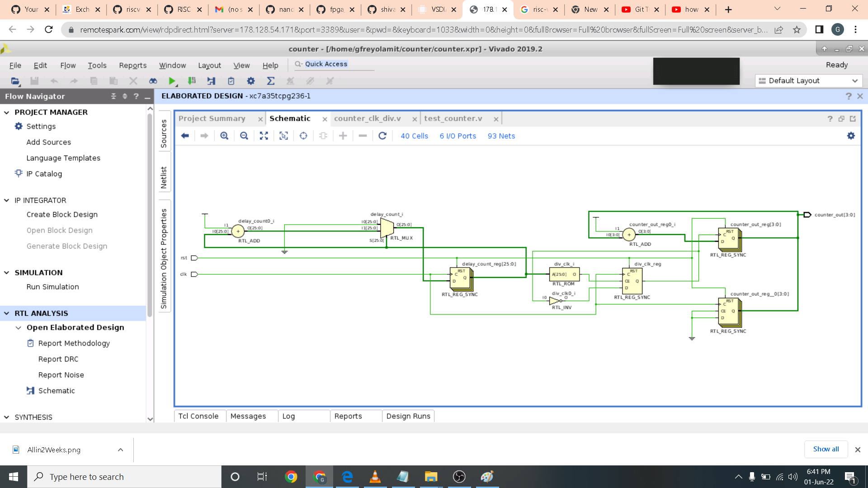
Task: Collapse the RTL ANALYSIS section
Action: pyautogui.click(x=7, y=314)
